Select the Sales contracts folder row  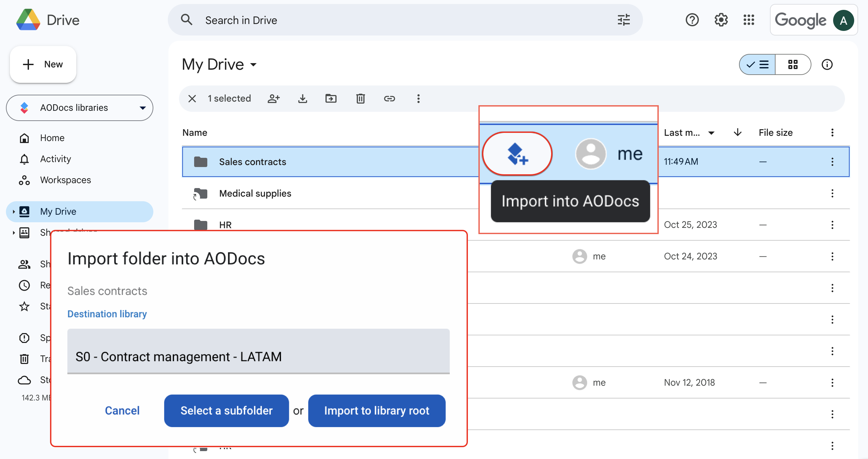click(x=516, y=162)
